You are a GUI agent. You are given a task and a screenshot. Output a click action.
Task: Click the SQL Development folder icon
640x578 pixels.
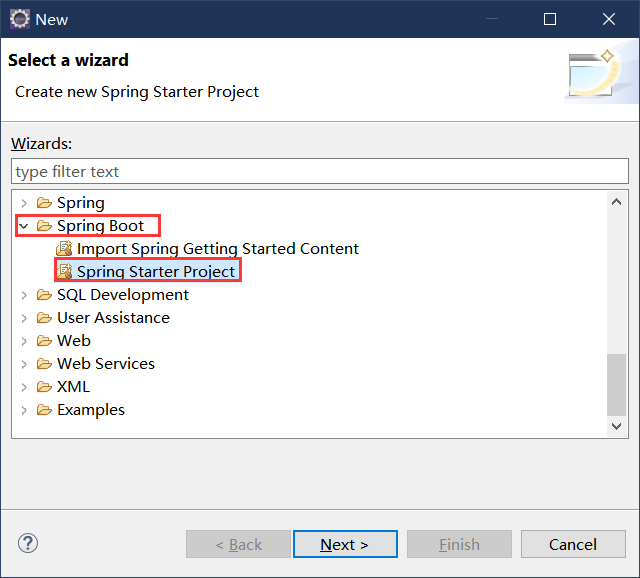click(x=44, y=295)
